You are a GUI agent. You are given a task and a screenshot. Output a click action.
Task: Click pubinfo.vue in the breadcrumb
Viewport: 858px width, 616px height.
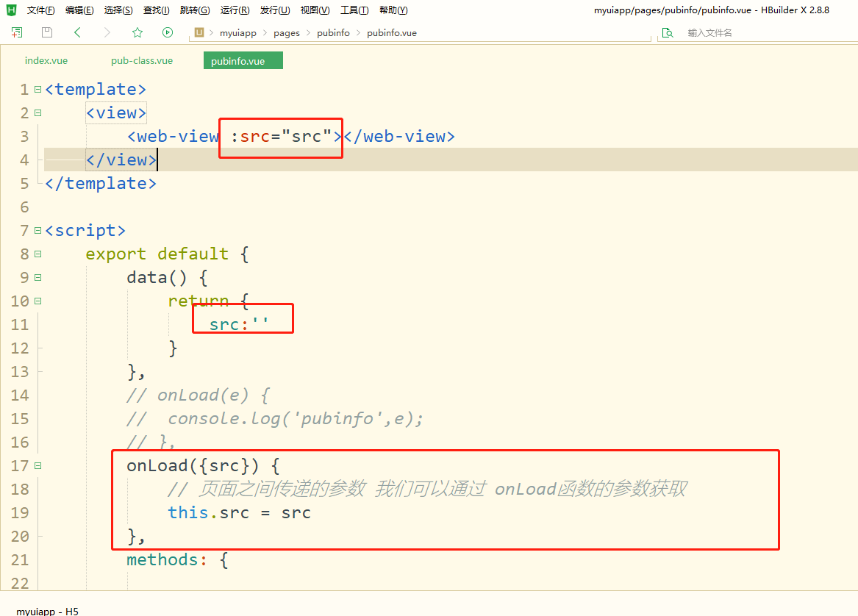(x=392, y=33)
